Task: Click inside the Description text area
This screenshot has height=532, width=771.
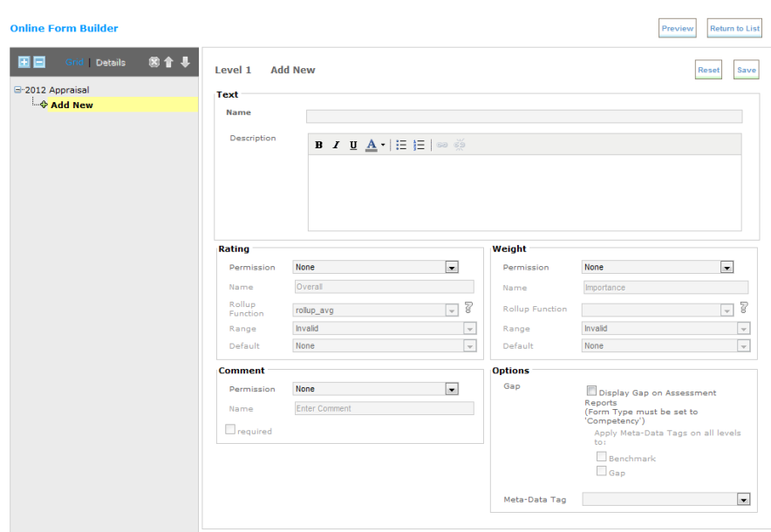Action: 525,193
